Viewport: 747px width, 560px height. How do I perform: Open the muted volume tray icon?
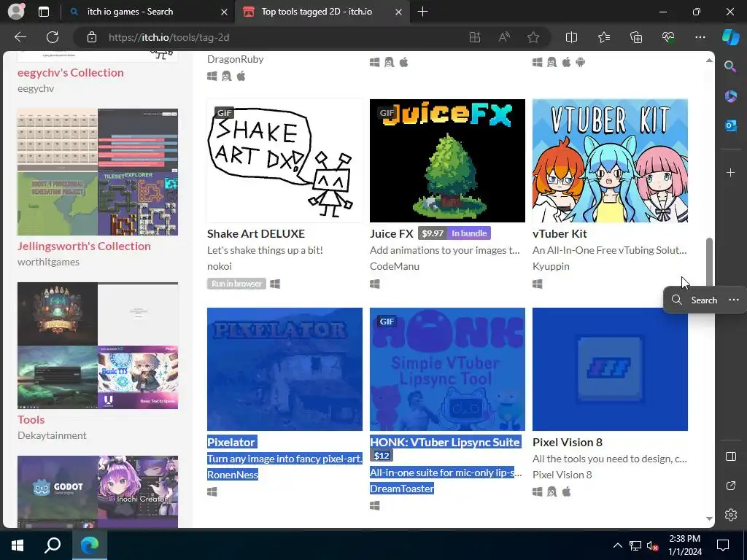tap(652, 545)
